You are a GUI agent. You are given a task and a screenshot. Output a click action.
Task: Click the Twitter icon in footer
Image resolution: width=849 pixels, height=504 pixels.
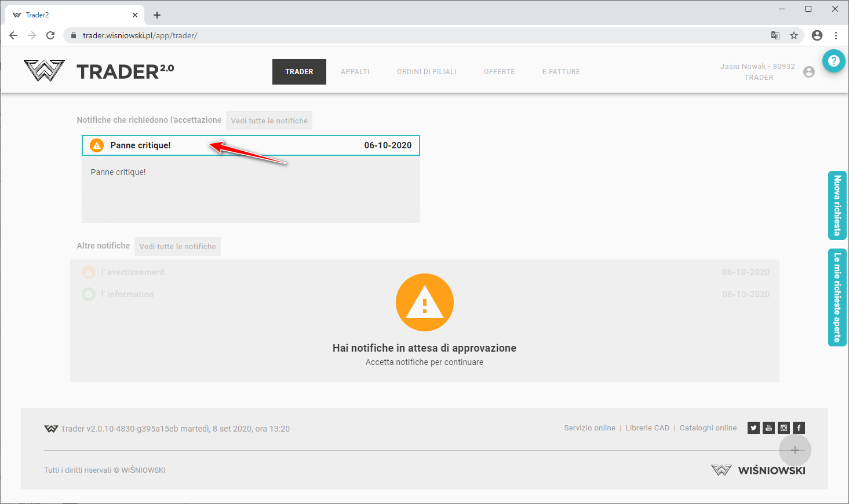coord(753,428)
